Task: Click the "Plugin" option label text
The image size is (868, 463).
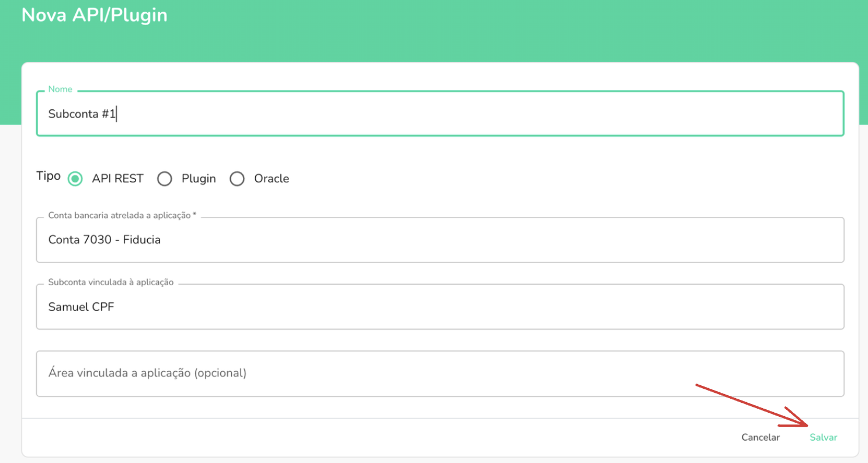Action: pos(199,179)
